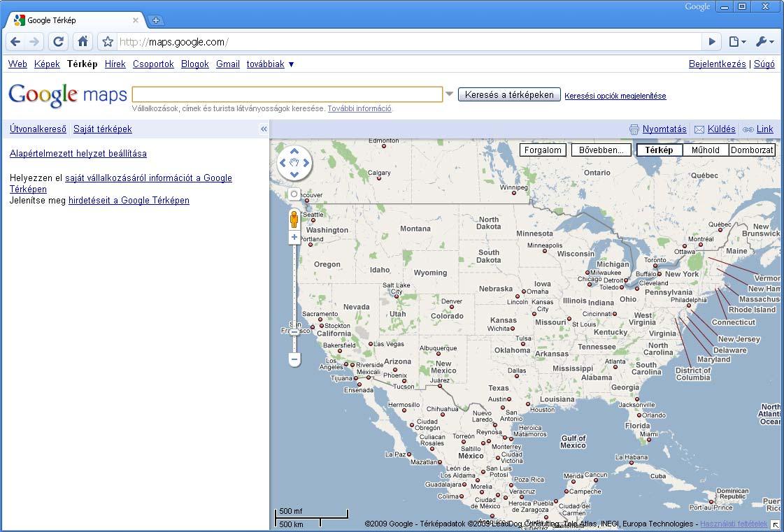This screenshot has height=532, width=784.
Task: Go to the home page icon
Action: (x=83, y=42)
